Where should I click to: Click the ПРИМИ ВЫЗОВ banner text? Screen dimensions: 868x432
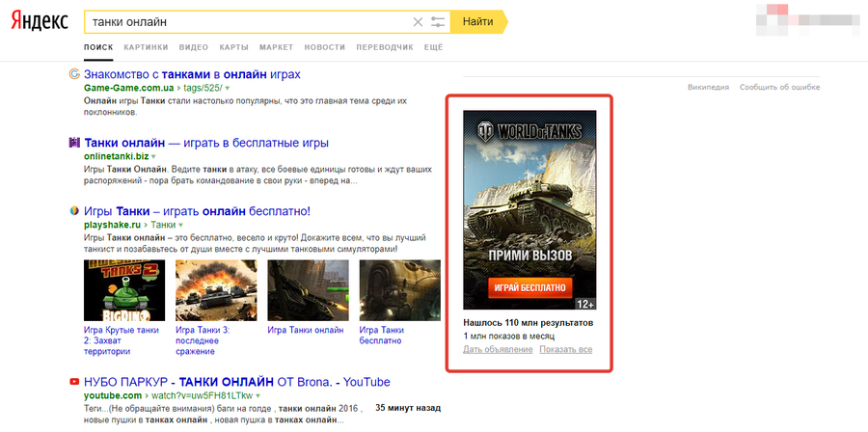coord(529,257)
